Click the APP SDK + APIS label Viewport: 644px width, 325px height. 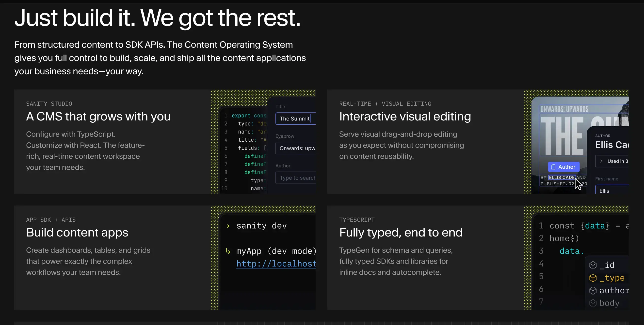coord(51,220)
